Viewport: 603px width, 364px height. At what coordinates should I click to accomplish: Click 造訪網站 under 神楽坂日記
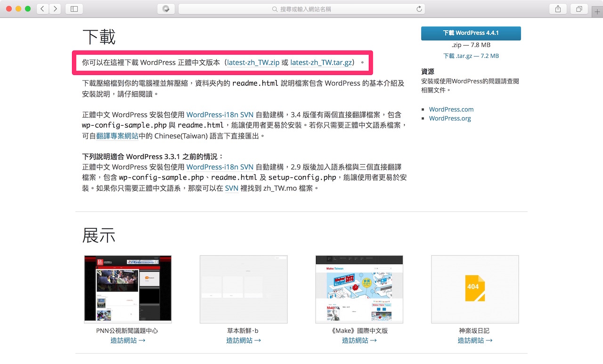coord(475,340)
